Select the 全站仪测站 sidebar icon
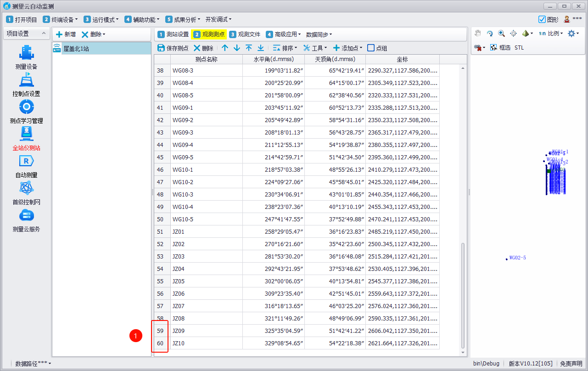The width and height of the screenshot is (588, 371). (x=26, y=139)
